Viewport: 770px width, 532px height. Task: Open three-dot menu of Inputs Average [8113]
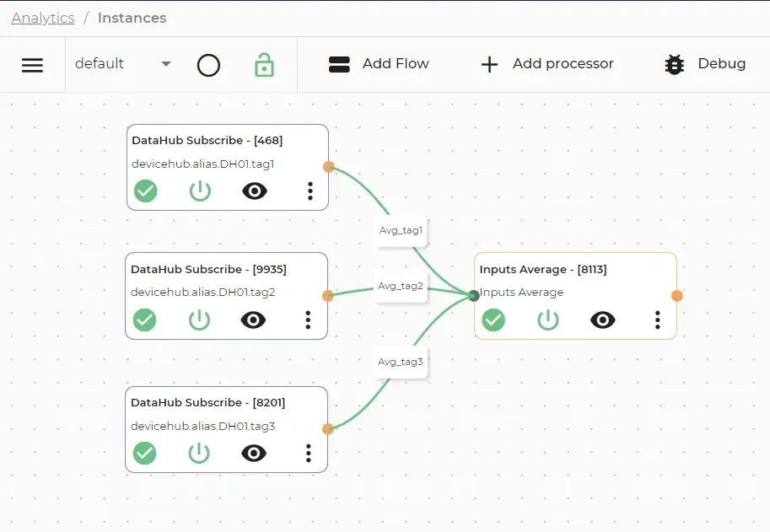click(658, 320)
